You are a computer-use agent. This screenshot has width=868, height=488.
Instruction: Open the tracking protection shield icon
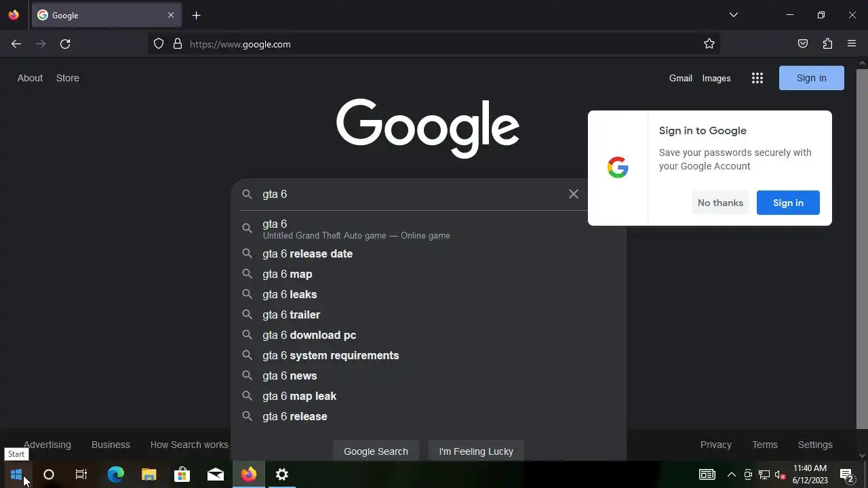159,44
